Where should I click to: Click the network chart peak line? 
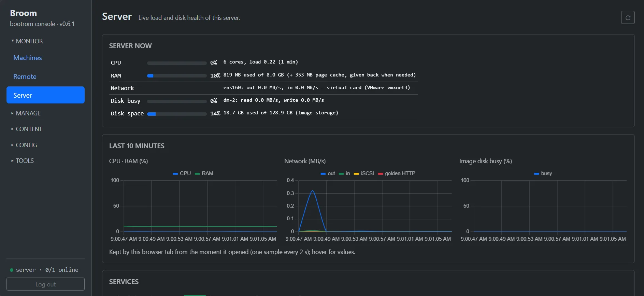(x=312, y=191)
